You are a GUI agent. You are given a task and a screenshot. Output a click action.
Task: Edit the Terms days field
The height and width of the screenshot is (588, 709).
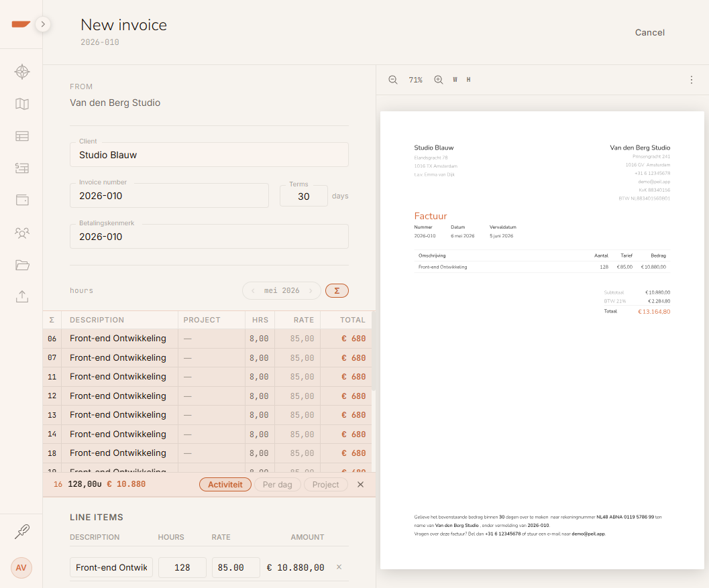coord(303,196)
